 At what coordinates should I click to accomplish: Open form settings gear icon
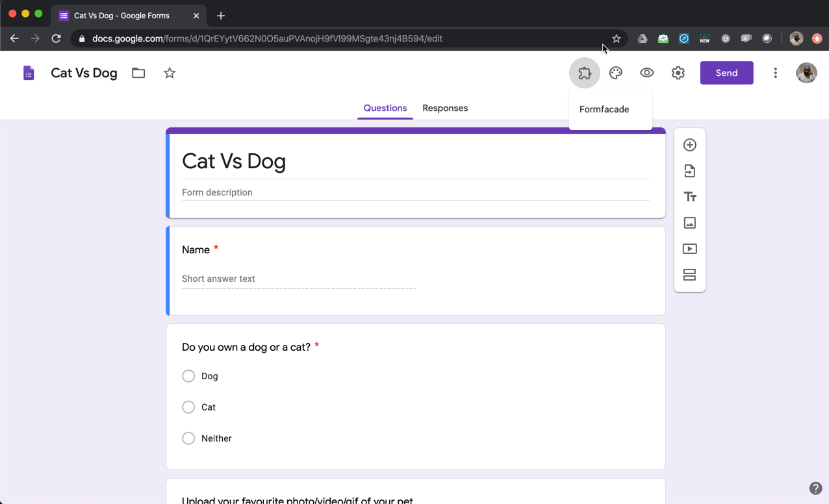pyautogui.click(x=678, y=73)
